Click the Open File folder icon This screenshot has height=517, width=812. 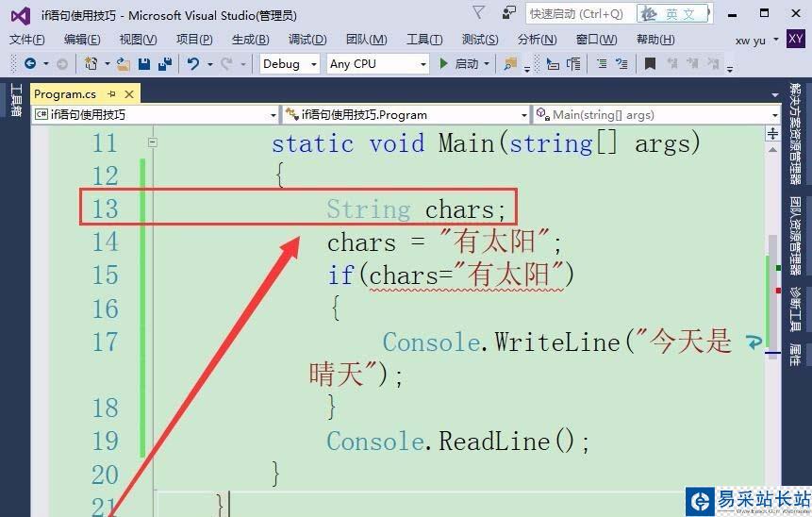tap(123, 64)
